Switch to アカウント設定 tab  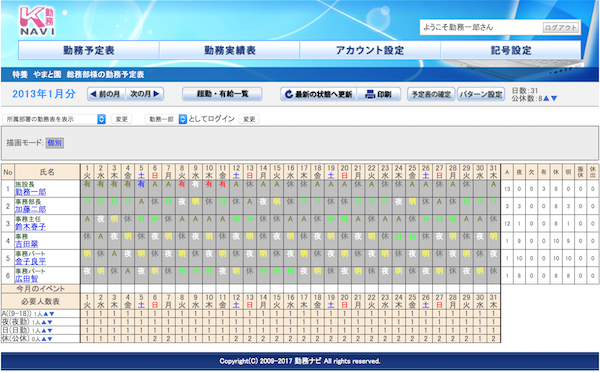point(370,50)
